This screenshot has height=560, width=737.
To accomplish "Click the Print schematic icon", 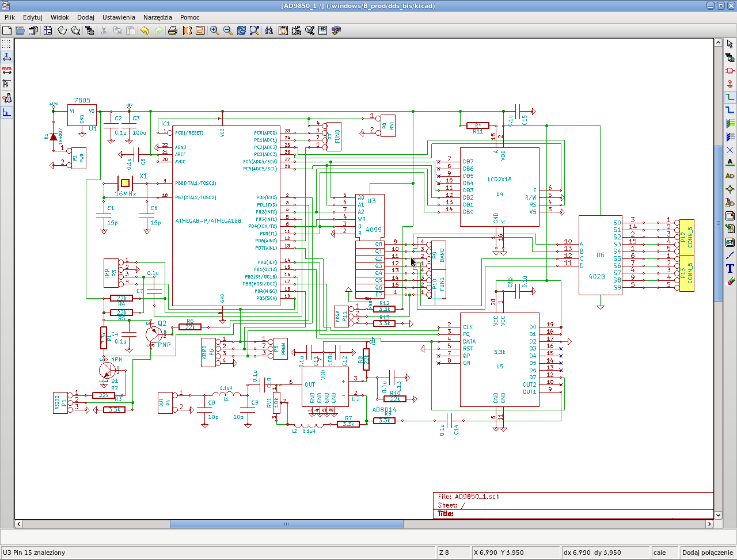I will (172, 31).
